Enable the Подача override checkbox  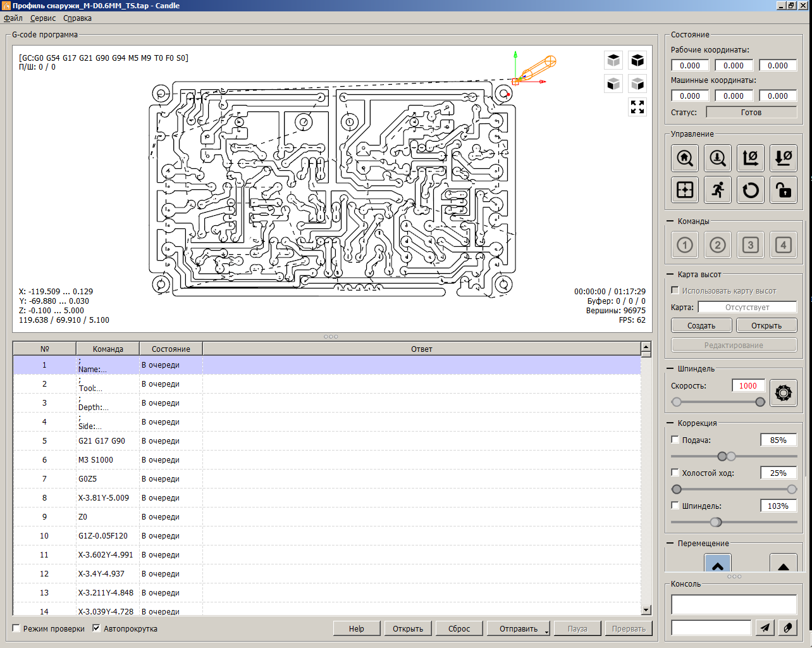click(x=675, y=440)
